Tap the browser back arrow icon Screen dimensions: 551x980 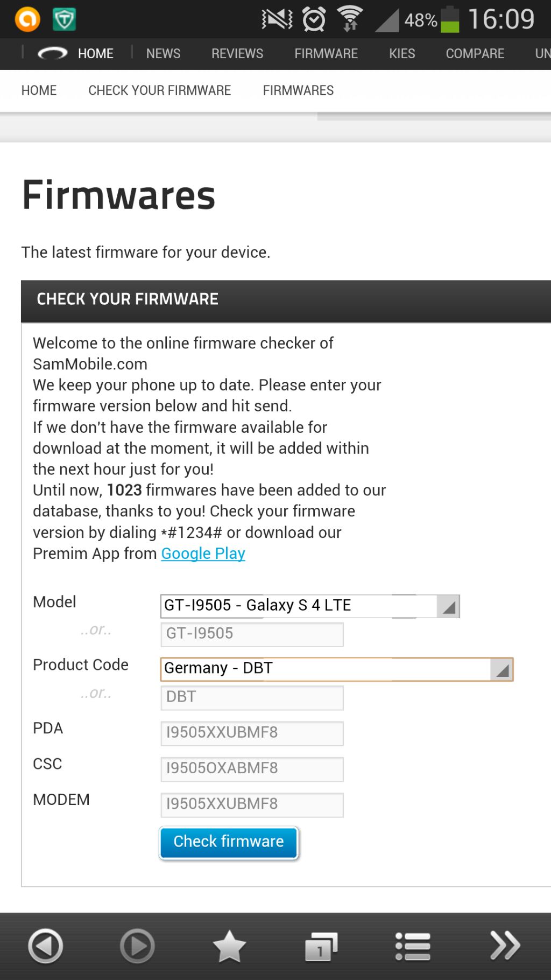[x=45, y=946]
